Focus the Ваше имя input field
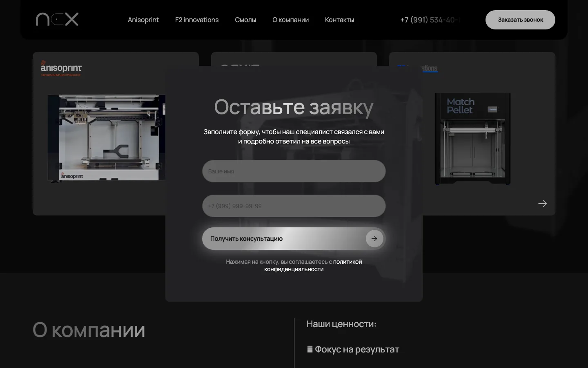Screen dimensions: 588x368 (x=294, y=171)
